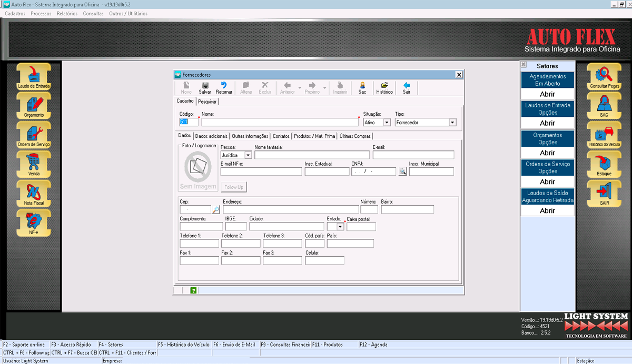Viewport: 632px width, 364px height.
Task: Open the Cadastros menu
Action: (15, 13)
